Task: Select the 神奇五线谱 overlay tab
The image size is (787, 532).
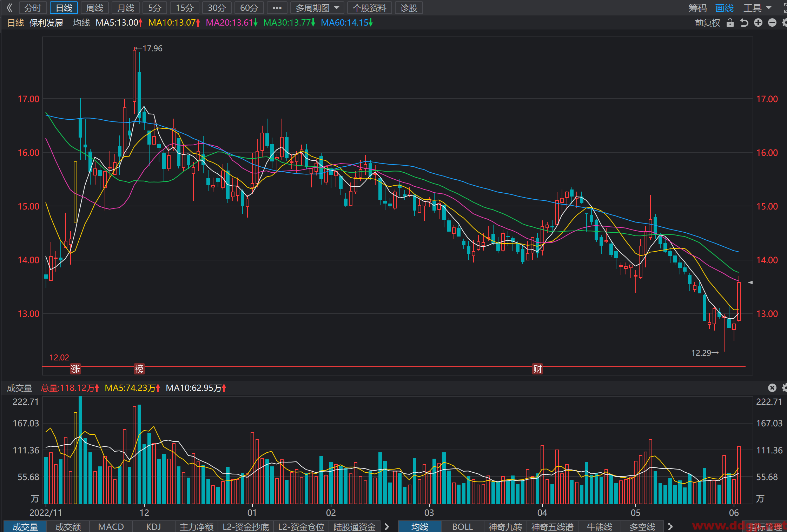Action: tap(552, 526)
